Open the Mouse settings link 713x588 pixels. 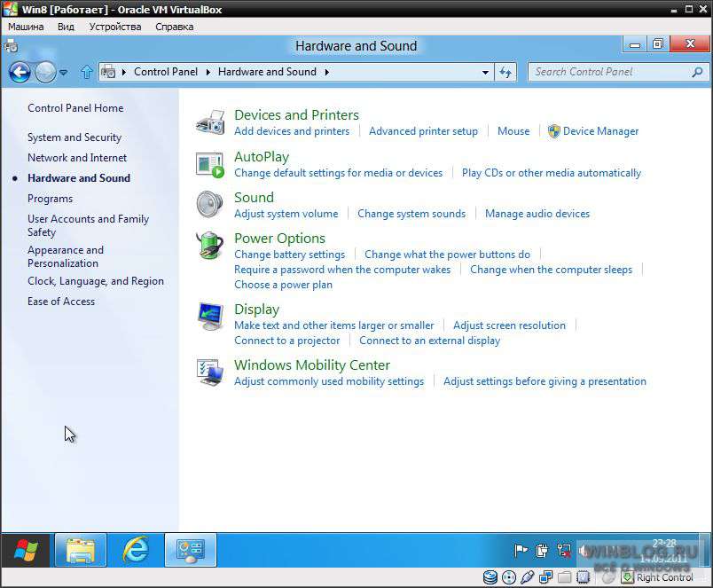tap(513, 131)
